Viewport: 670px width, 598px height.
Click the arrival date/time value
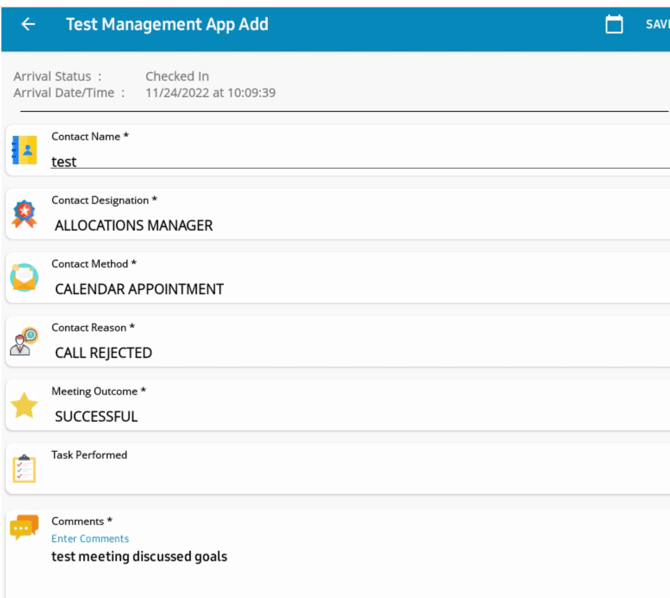pos(210,93)
